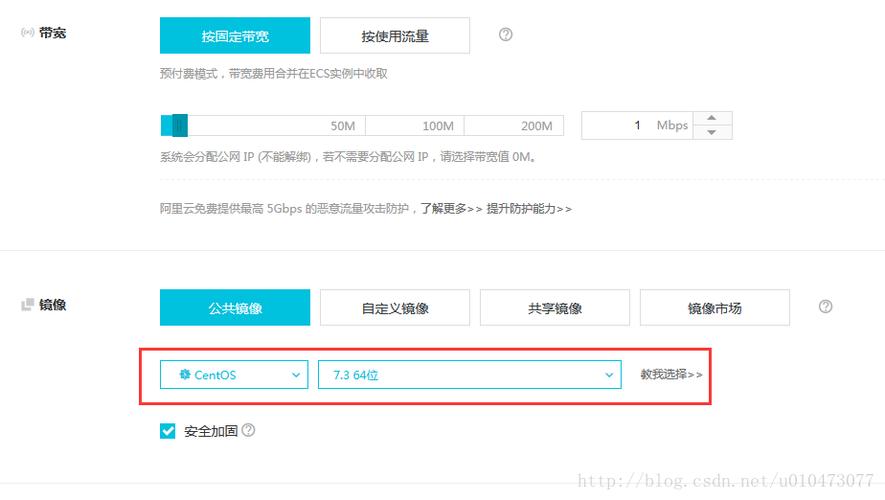Click the help icon next to 安全加固
This screenshot has height=500, width=885.
click(248, 430)
